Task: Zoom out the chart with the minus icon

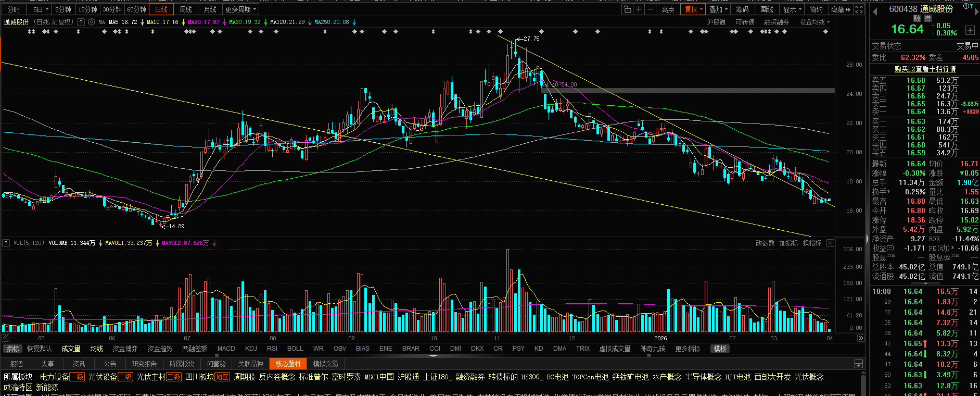Action: [x=651, y=9]
